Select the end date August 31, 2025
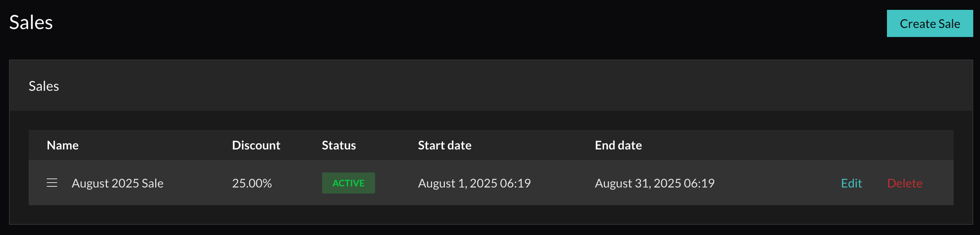The height and width of the screenshot is (235, 980). click(x=655, y=183)
